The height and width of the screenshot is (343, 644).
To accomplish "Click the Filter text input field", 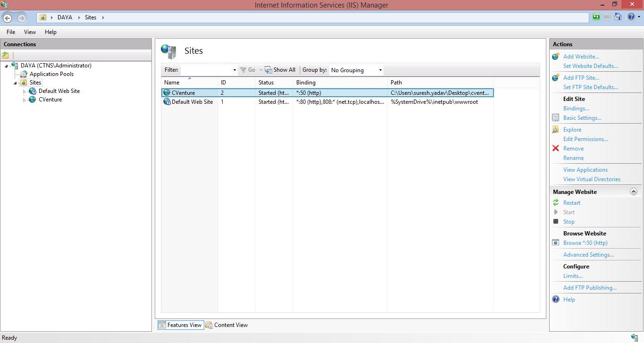I will tap(206, 70).
